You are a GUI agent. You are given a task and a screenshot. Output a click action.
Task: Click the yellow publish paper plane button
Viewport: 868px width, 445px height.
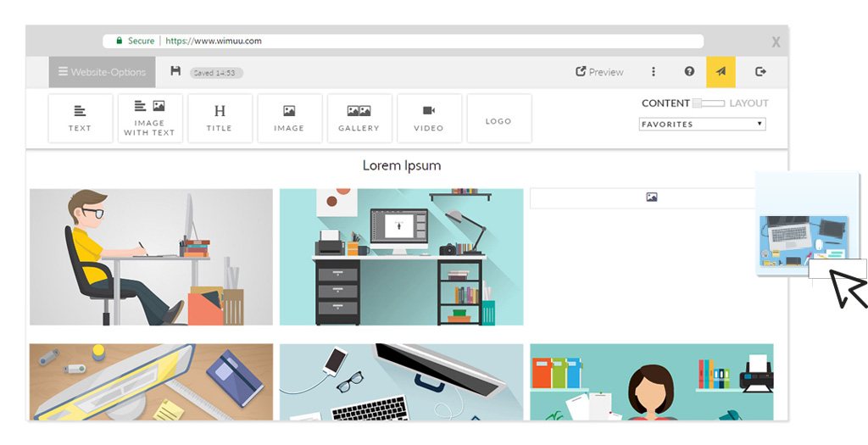click(x=721, y=72)
